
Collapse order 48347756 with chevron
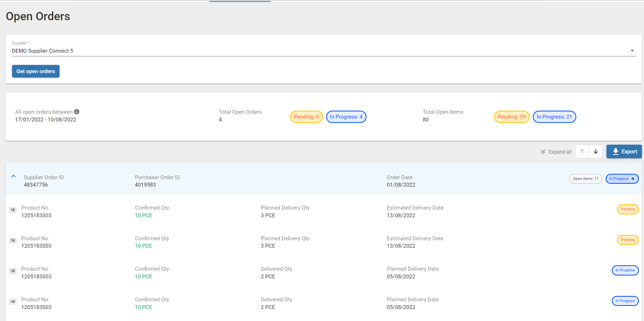(x=14, y=176)
